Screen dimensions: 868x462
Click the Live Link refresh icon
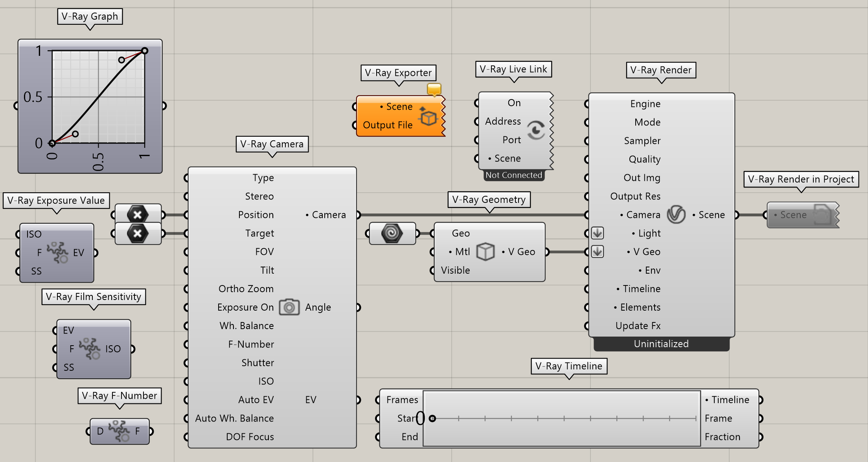click(536, 130)
